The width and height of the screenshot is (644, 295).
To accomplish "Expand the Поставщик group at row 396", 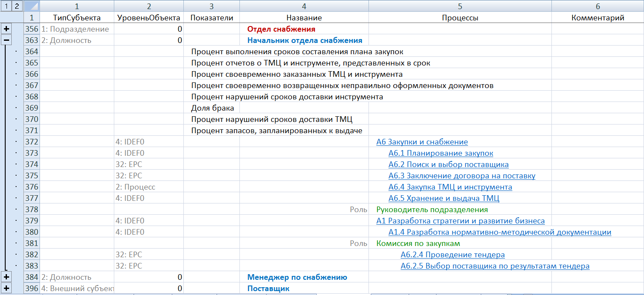I will [x=7, y=288].
